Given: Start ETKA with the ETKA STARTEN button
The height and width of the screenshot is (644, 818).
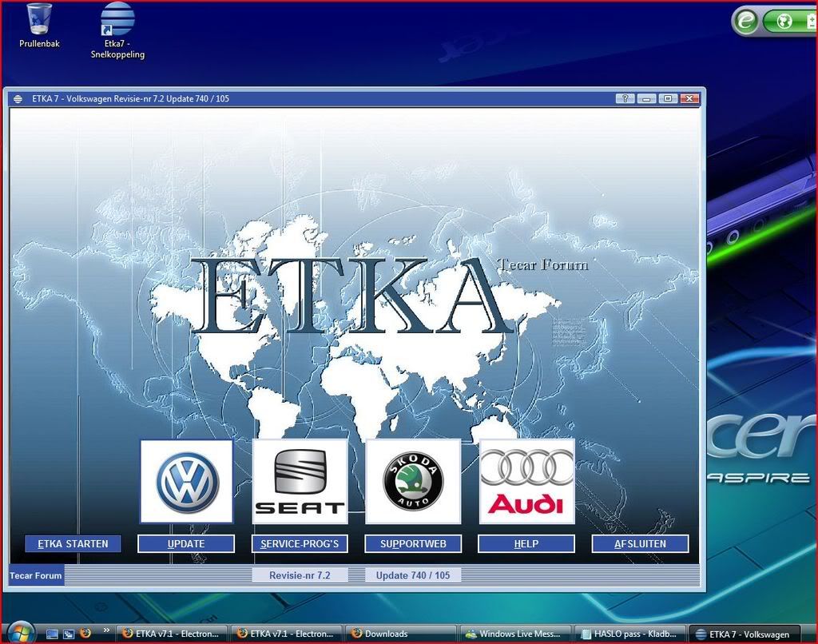Looking at the screenshot, I should click(73, 544).
